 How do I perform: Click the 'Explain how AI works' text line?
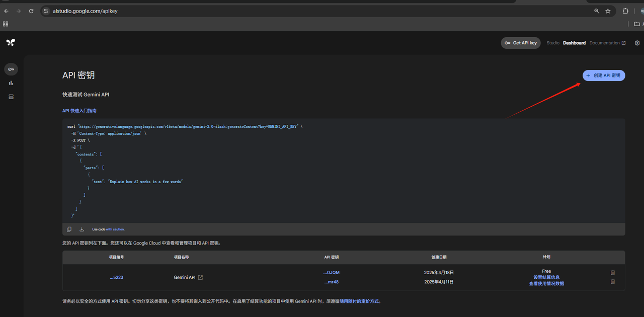[137, 181]
